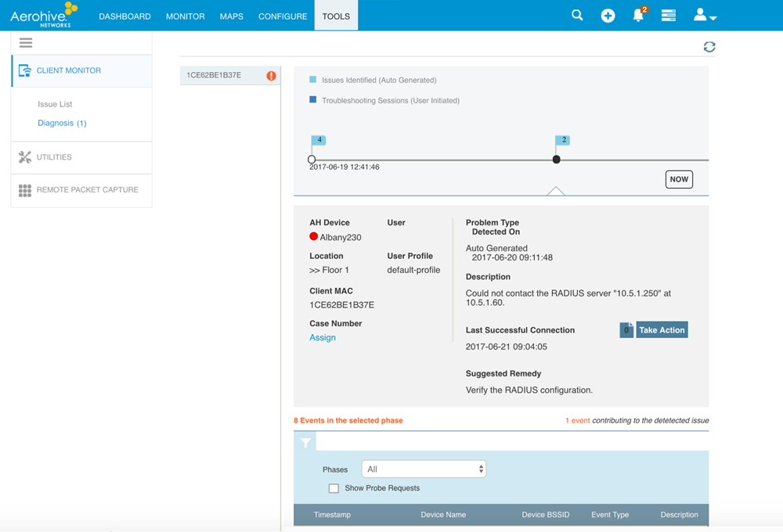Select client 1CE62BE1B37E in list

[229, 75]
